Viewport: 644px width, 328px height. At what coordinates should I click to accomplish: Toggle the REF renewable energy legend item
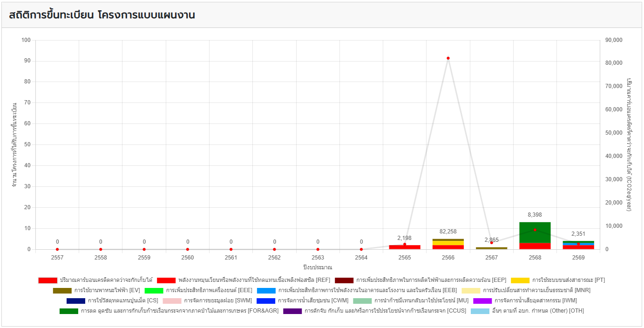pos(247,280)
